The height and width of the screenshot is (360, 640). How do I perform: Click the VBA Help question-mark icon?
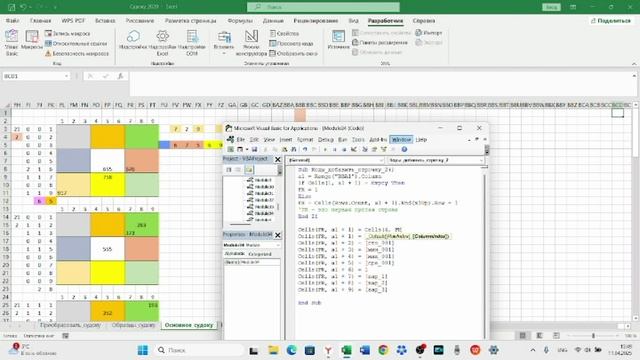(x=404, y=149)
